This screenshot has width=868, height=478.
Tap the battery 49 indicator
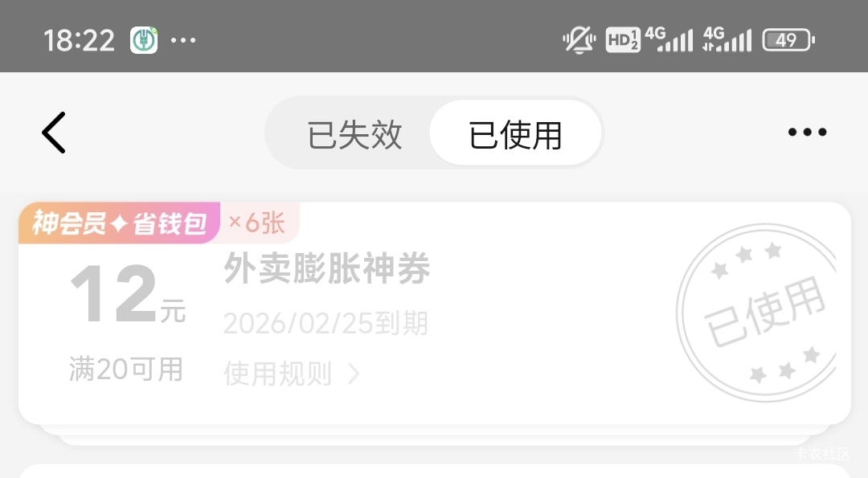pos(788,40)
